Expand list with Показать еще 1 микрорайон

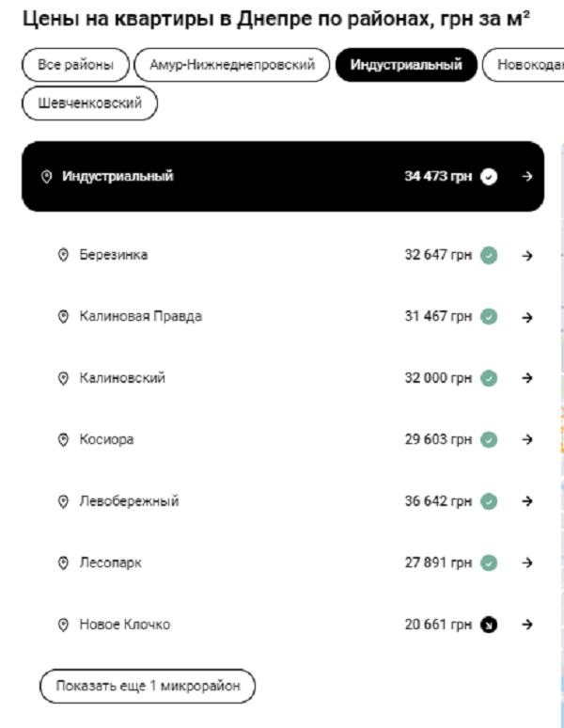[x=148, y=686]
